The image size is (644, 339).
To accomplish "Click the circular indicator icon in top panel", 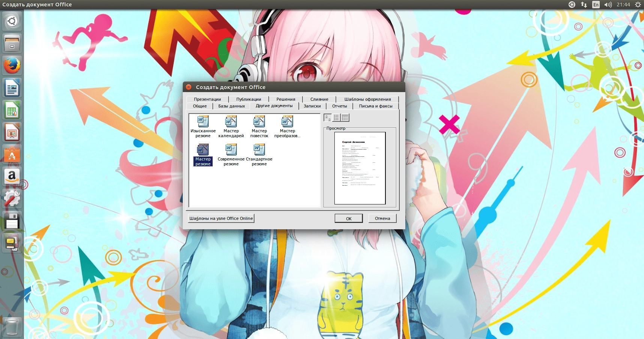I will [572, 5].
